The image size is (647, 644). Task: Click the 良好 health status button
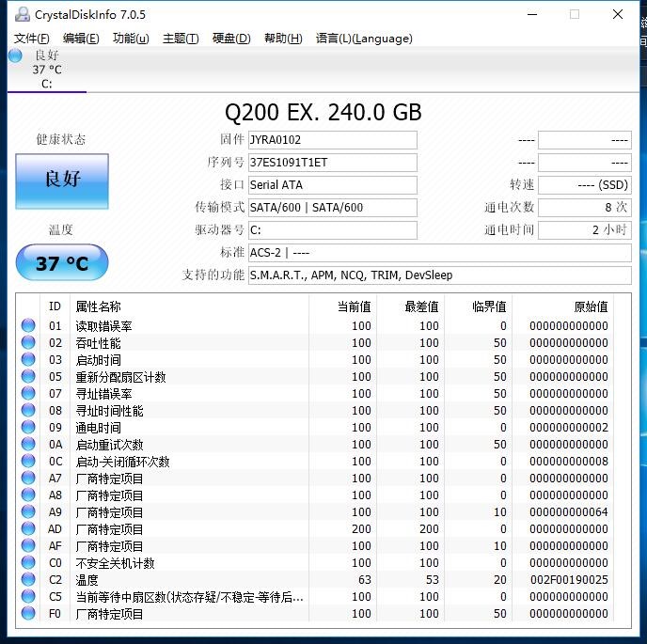coord(62,181)
